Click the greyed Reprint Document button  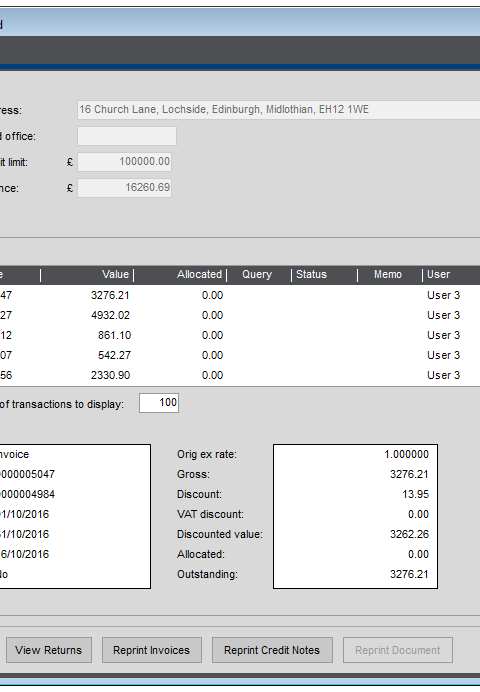click(398, 650)
